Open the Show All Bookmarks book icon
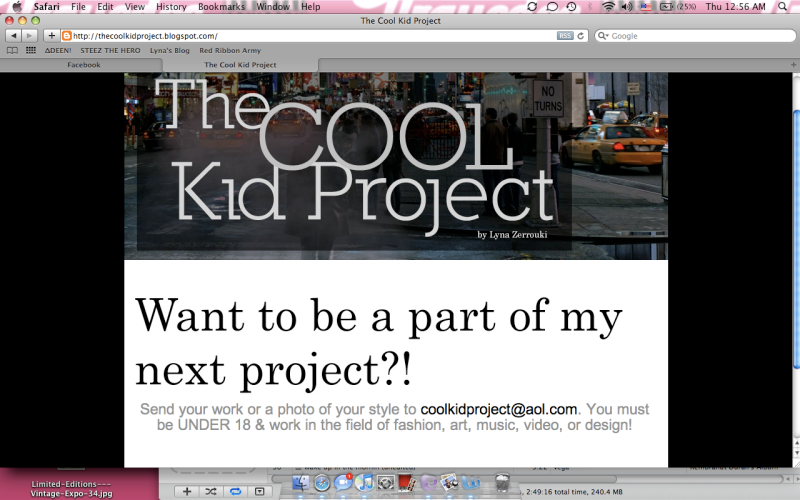800x500 pixels. (12, 51)
